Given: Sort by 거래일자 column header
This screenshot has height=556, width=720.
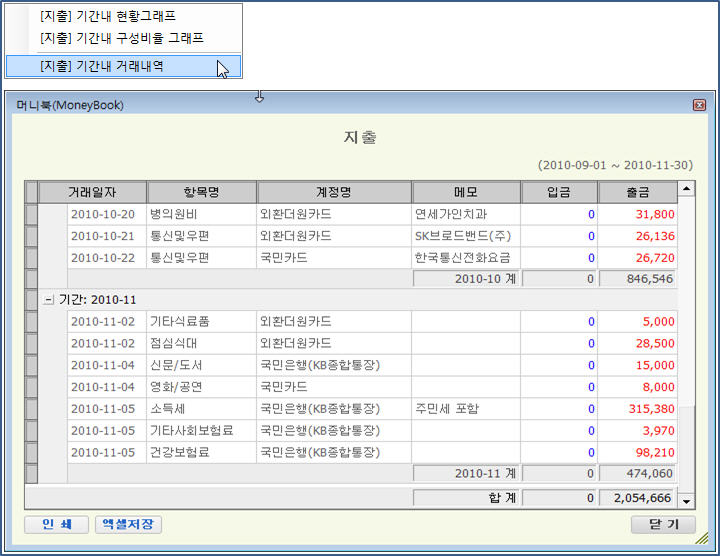Looking at the screenshot, I should pyautogui.click(x=92, y=192).
